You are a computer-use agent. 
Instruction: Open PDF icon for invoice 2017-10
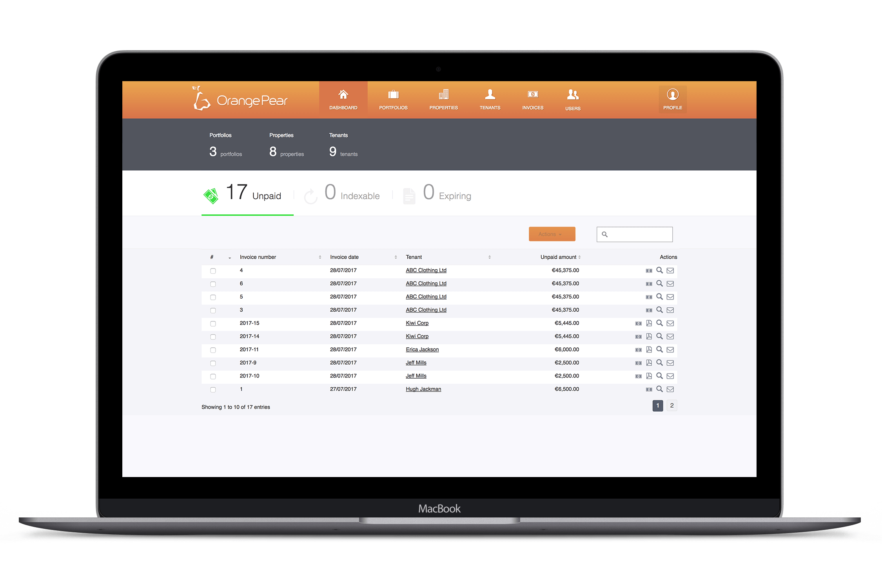pos(649,376)
